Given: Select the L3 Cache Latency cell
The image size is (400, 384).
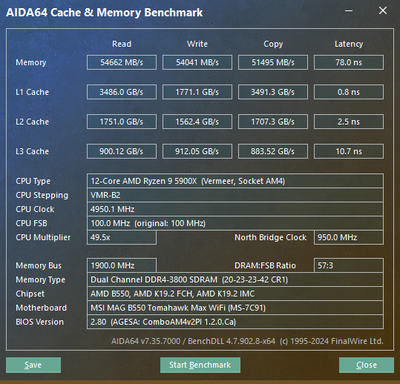Looking at the screenshot, I should pos(349,151).
